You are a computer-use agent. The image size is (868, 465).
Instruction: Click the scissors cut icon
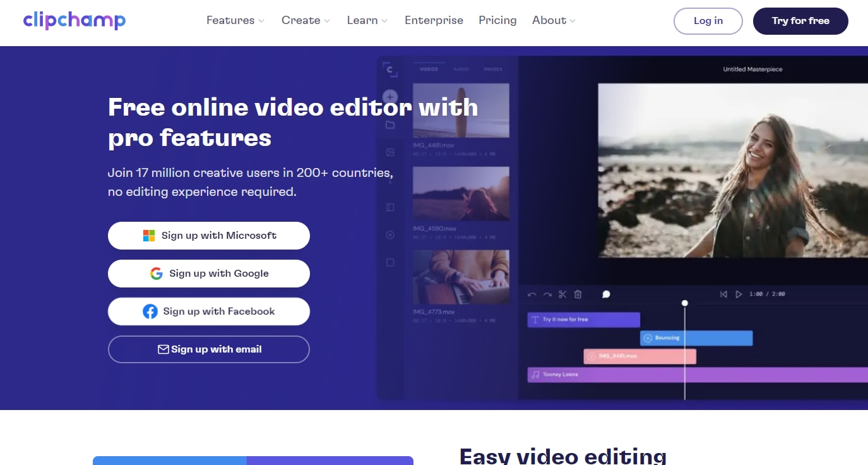(562, 294)
